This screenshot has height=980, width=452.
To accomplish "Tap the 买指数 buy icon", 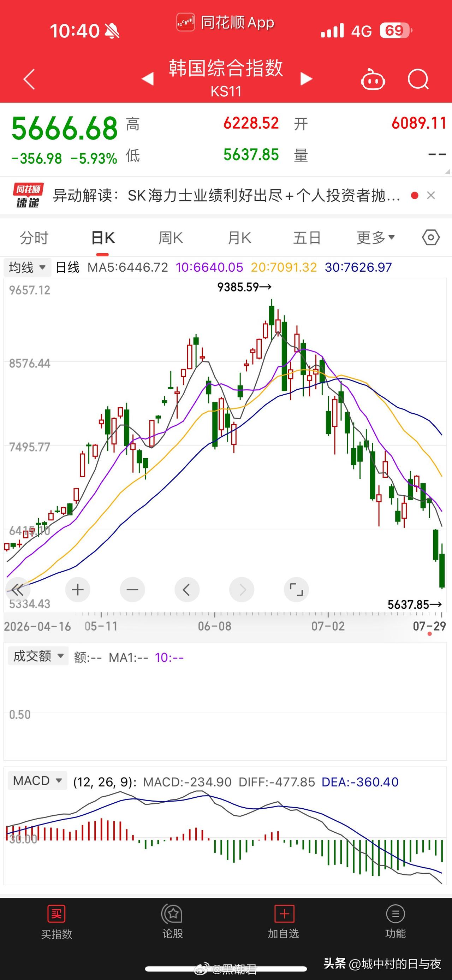I will pyautogui.click(x=56, y=914).
